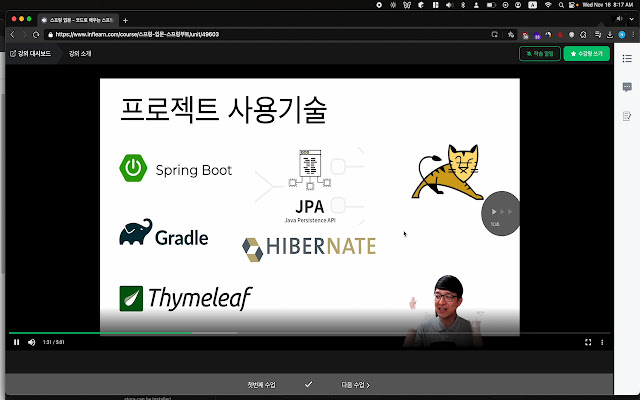Open the comments chat sidebar icon
The height and width of the screenshot is (400, 640).
(x=627, y=87)
